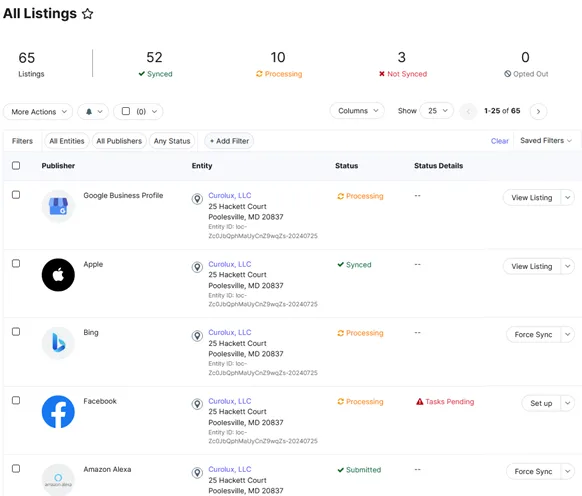Open the notification bell dropdown
Image resolution: width=582 pixels, height=496 pixels.
click(93, 111)
